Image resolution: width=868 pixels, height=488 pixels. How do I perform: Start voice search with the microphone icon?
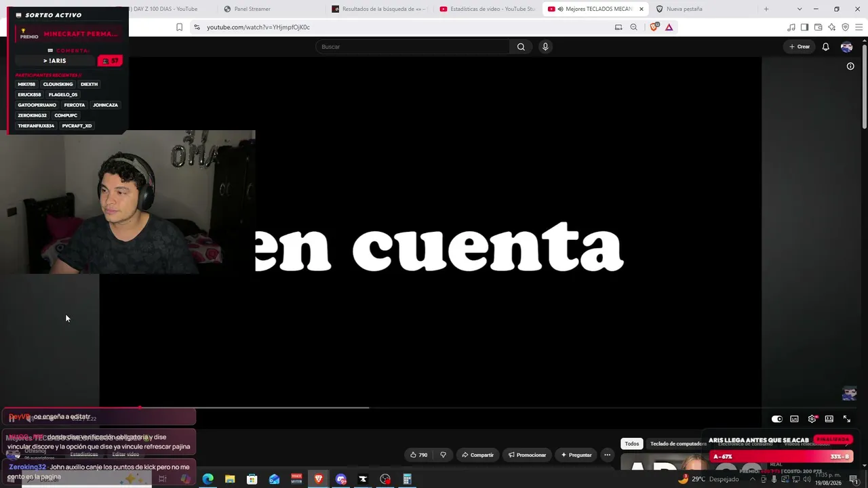(x=545, y=47)
